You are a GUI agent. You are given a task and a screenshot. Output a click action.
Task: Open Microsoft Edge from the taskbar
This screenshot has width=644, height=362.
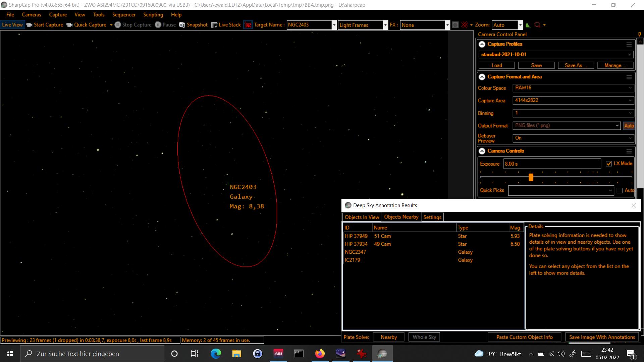216,354
